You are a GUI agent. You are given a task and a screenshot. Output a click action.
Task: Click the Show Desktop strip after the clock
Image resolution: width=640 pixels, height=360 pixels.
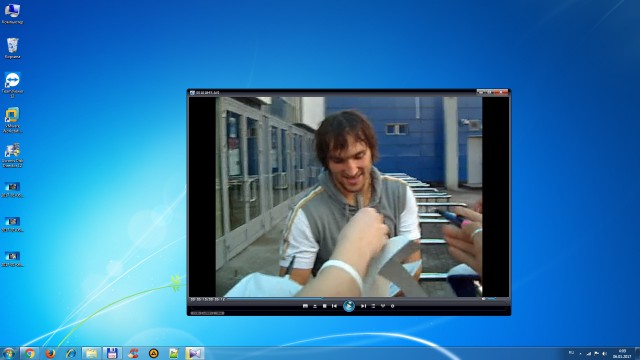tap(637, 353)
